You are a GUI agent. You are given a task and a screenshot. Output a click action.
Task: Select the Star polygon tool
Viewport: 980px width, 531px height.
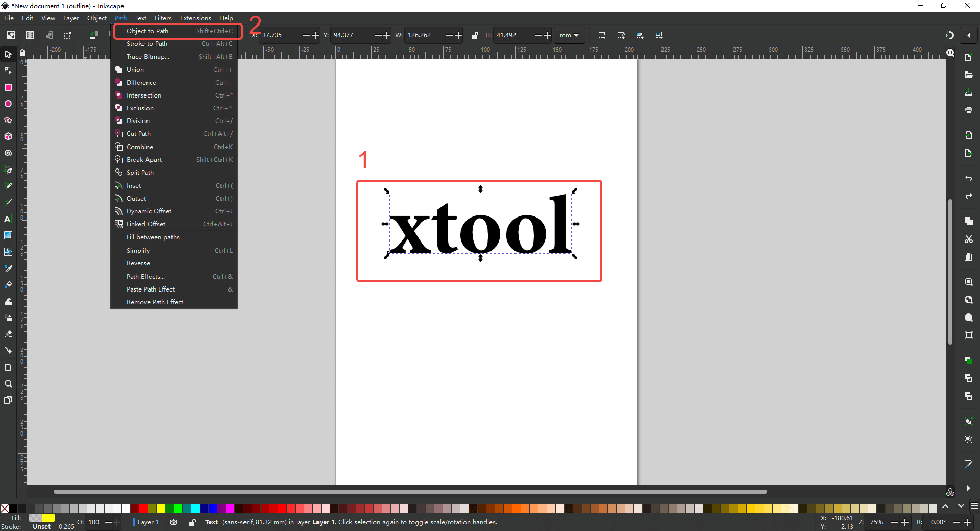click(x=8, y=120)
